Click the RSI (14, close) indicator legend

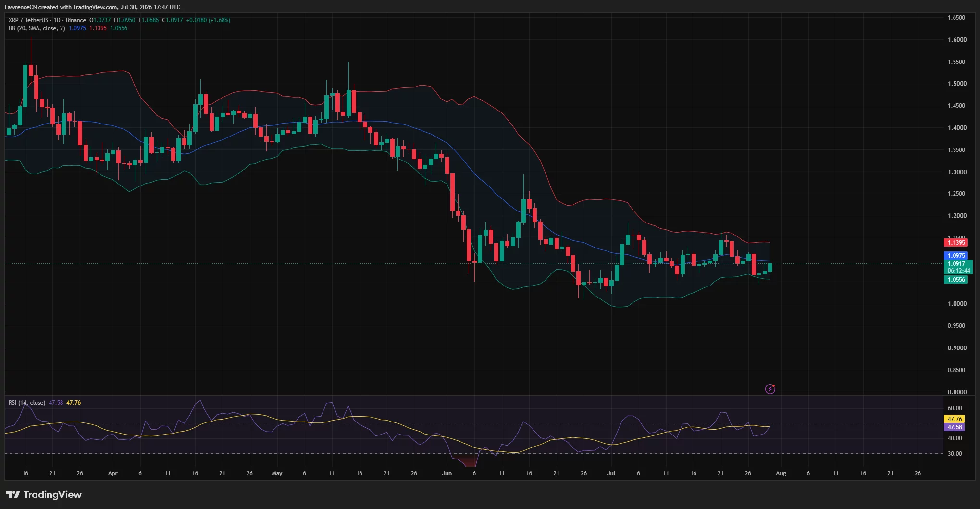click(x=27, y=403)
